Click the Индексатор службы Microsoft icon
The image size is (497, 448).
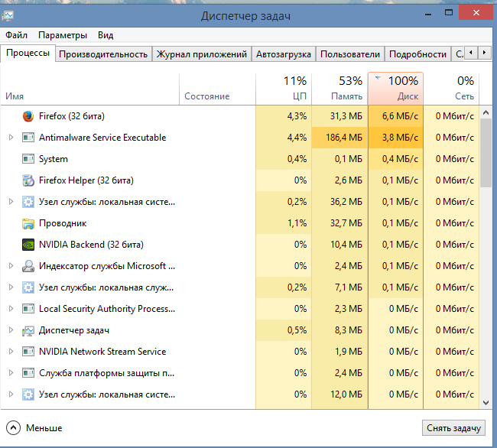pyautogui.click(x=28, y=266)
